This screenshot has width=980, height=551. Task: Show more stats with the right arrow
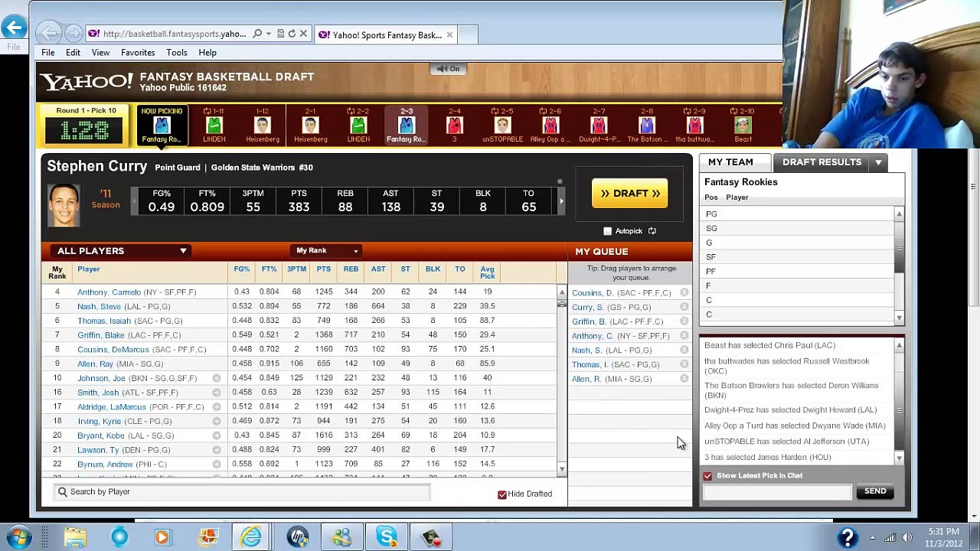[561, 201]
